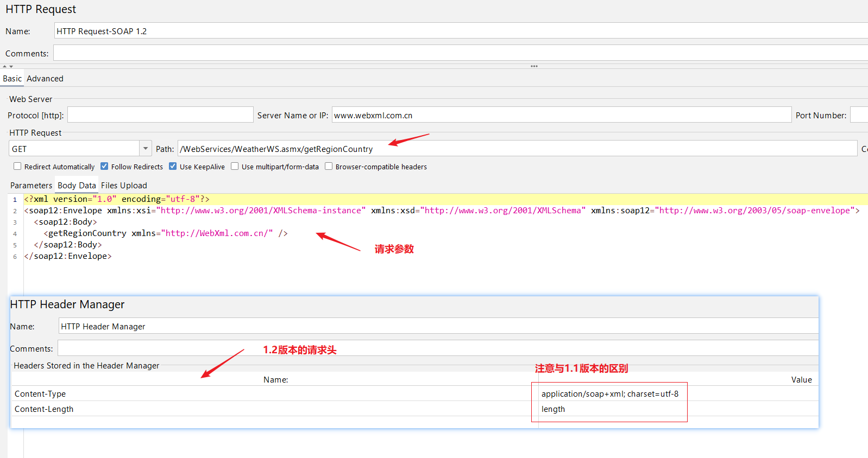Image resolution: width=868 pixels, height=458 pixels.
Task: Click the Path input field
Action: click(516, 149)
